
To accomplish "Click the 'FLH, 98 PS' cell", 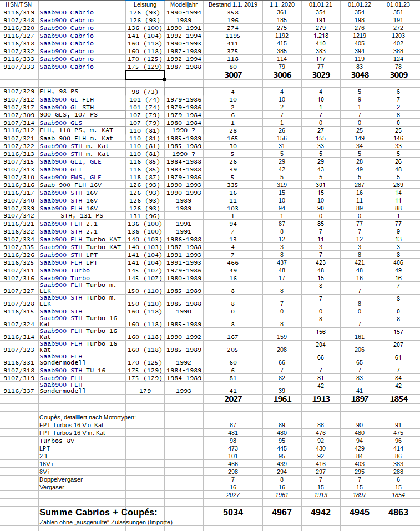I will 59,92.
